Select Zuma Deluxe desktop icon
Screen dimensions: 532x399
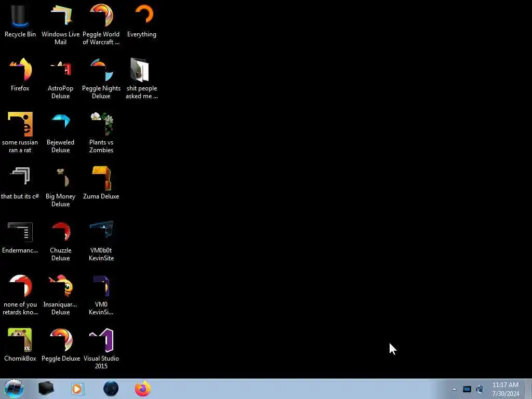click(x=101, y=183)
